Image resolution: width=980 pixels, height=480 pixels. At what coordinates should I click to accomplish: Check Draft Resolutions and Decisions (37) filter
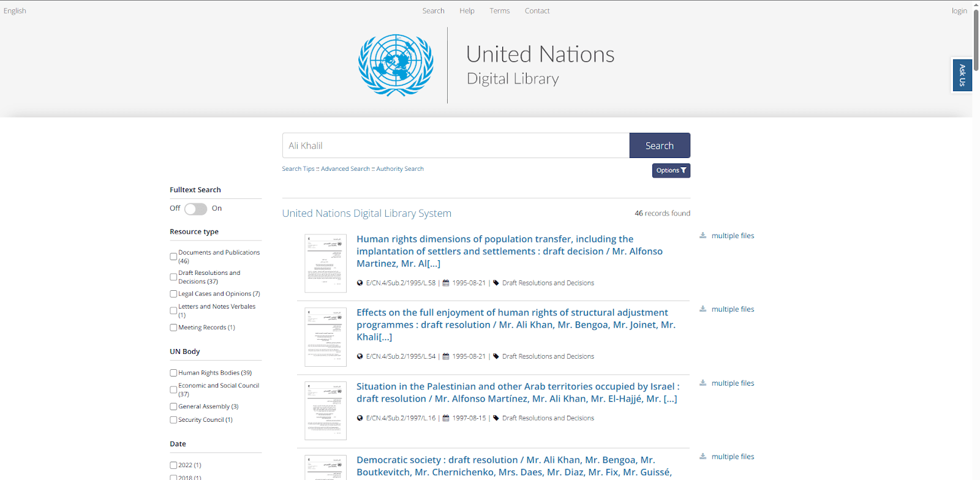(173, 277)
